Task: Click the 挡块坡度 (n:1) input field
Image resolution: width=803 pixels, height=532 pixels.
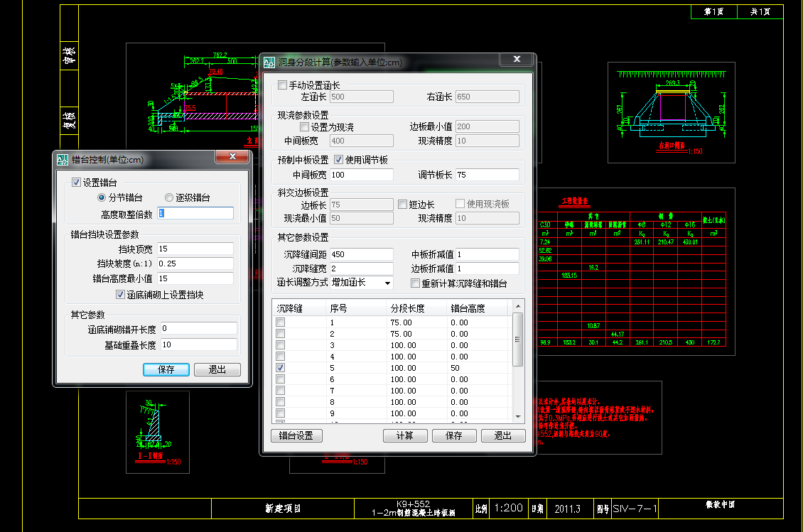Action: [195, 264]
